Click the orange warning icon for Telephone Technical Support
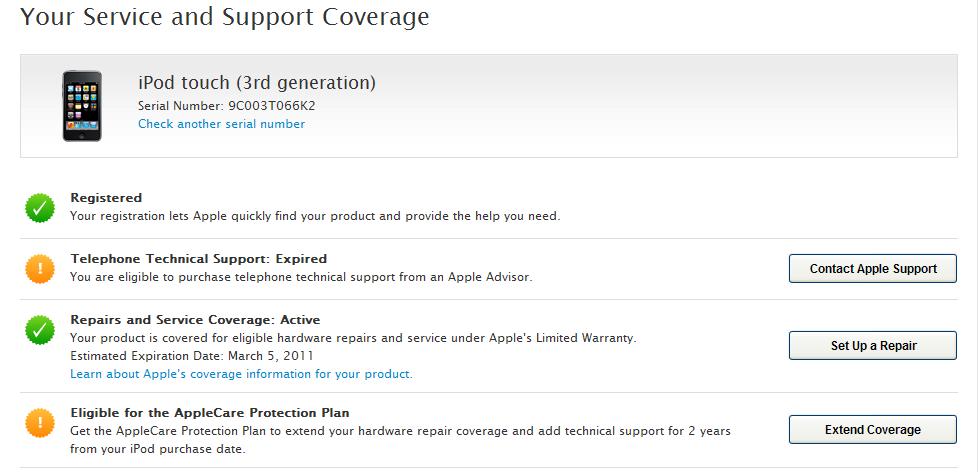This screenshot has width=979, height=472. 40,269
